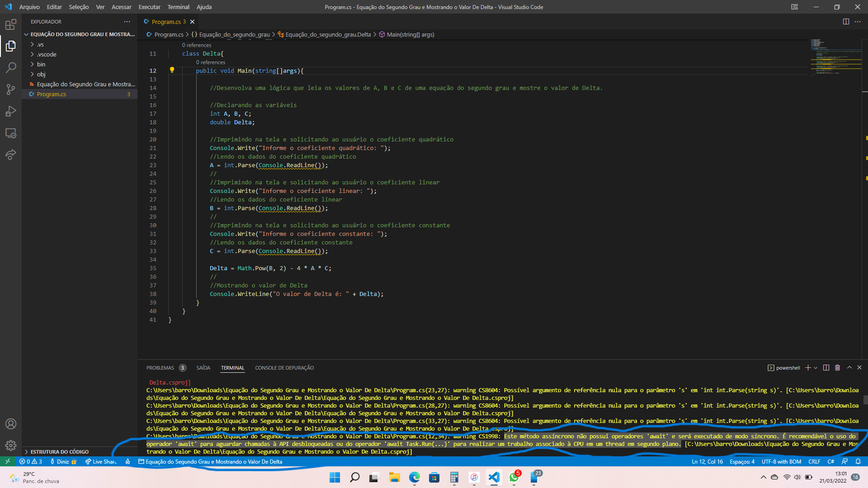This screenshot has width=868, height=488.
Task: Open feedback icon in status bar
Action: [x=844, y=461]
